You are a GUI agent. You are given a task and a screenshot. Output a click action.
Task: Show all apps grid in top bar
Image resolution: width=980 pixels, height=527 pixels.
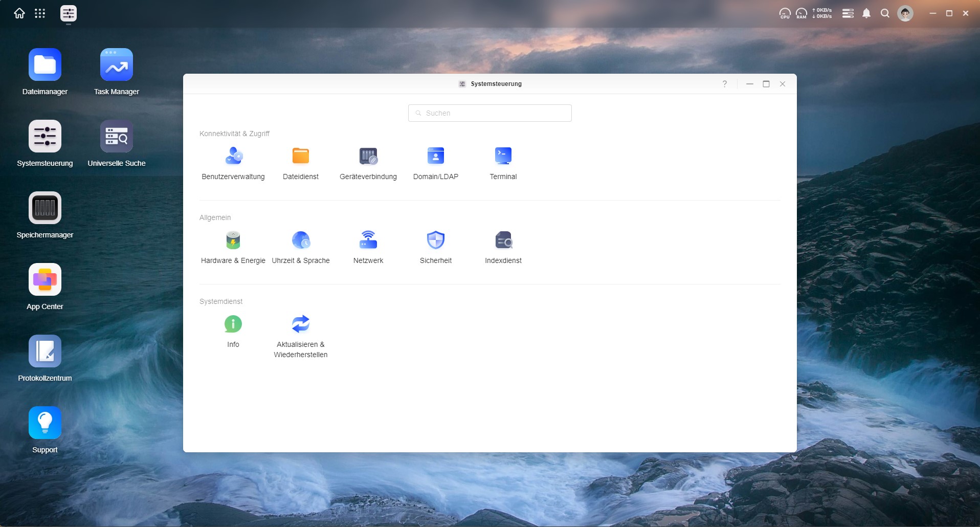pyautogui.click(x=40, y=13)
